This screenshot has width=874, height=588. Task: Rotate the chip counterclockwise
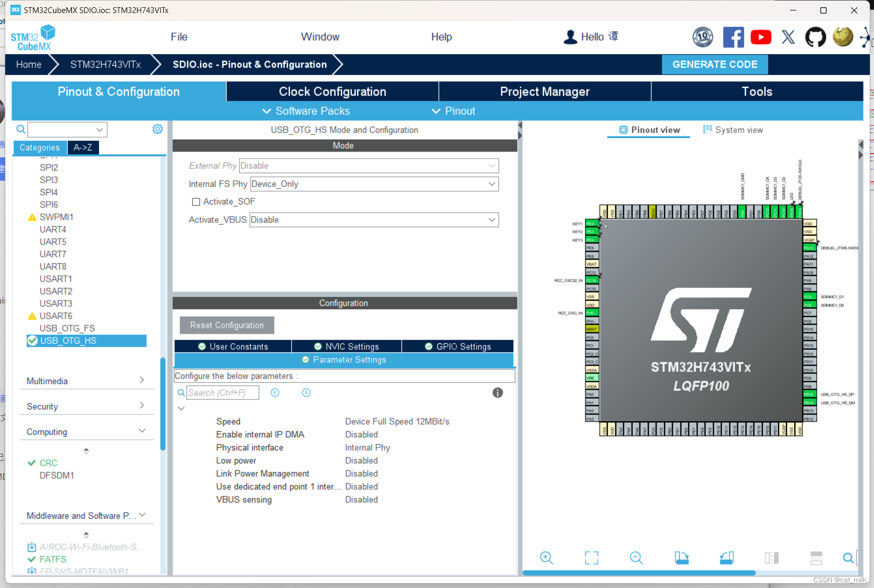point(727,557)
